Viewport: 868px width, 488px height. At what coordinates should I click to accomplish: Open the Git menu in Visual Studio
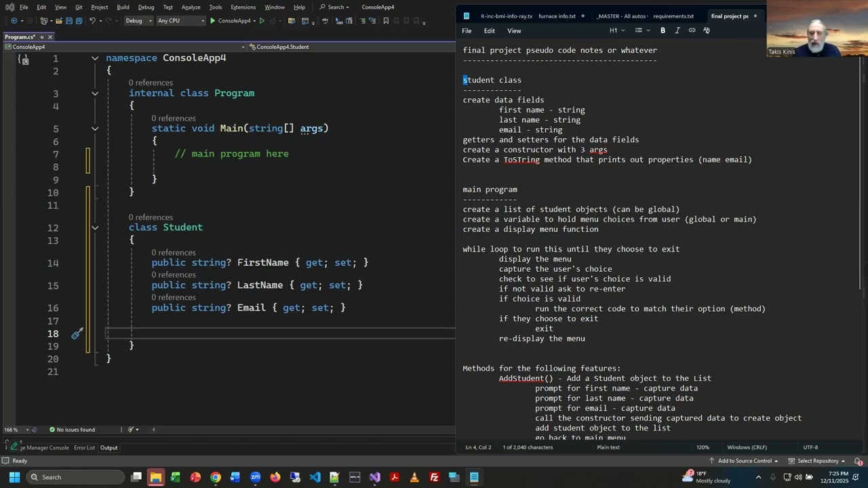tap(79, 7)
